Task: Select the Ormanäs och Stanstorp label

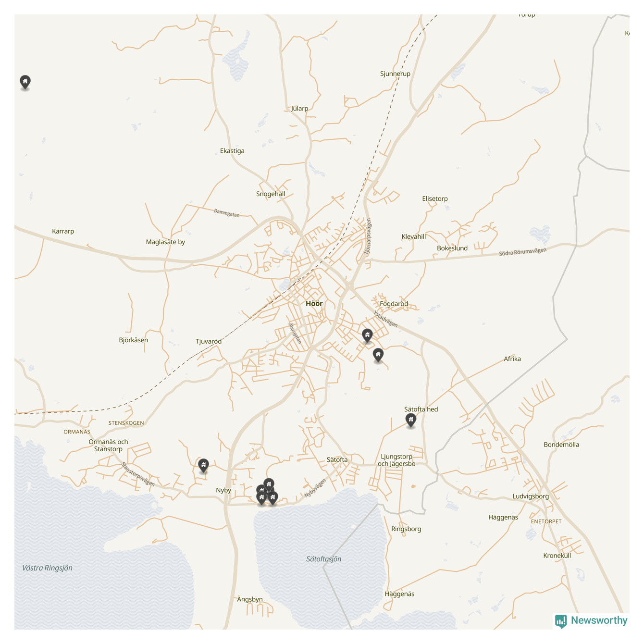Action: 108,446
